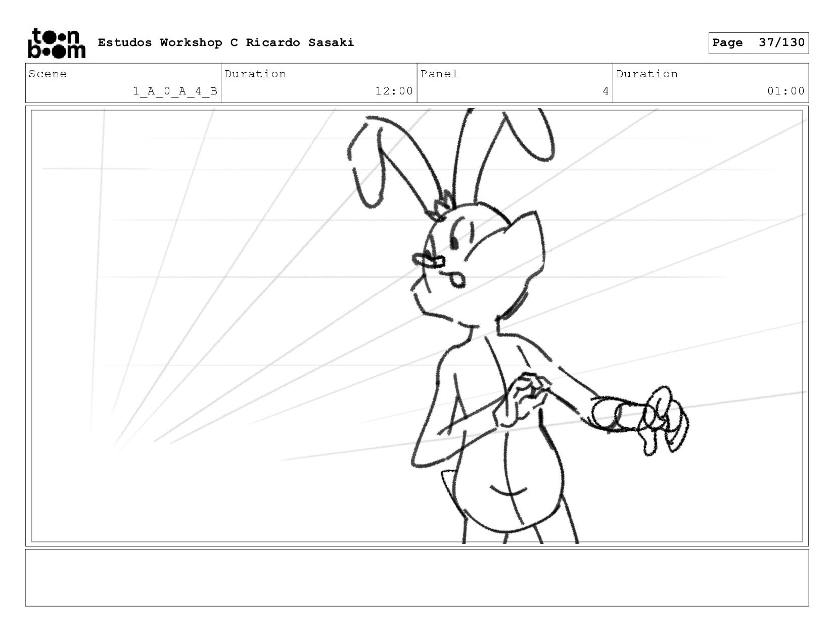Click the 'Scene' header label
834x644 pixels.
(x=48, y=74)
